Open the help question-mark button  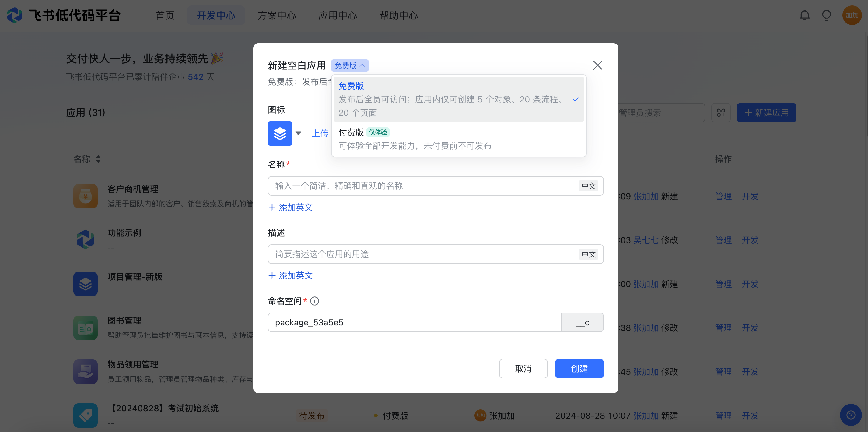[851, 415]
